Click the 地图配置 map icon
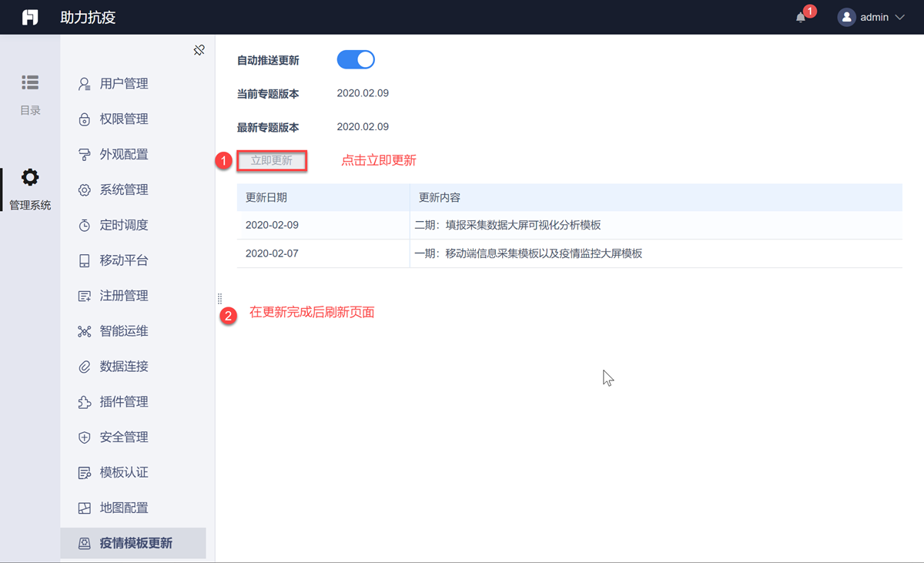This screenshot has width=924, height=563. click(85, 508)
